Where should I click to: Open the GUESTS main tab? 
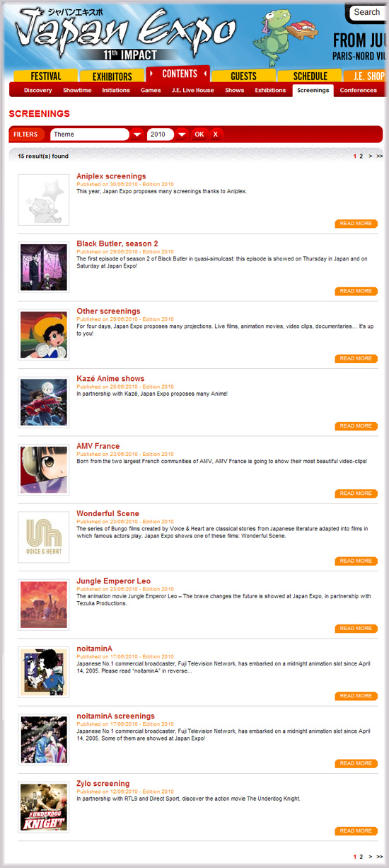(x=244, y=76)
